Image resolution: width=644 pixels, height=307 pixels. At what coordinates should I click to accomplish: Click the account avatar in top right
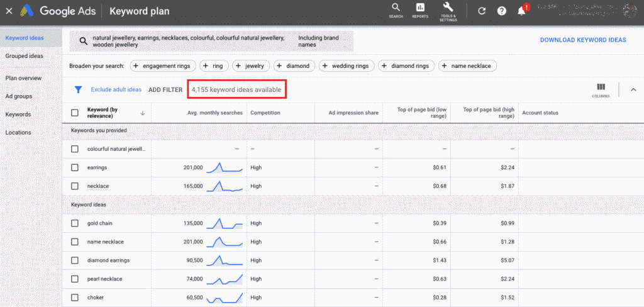click(x=631, y=11)
